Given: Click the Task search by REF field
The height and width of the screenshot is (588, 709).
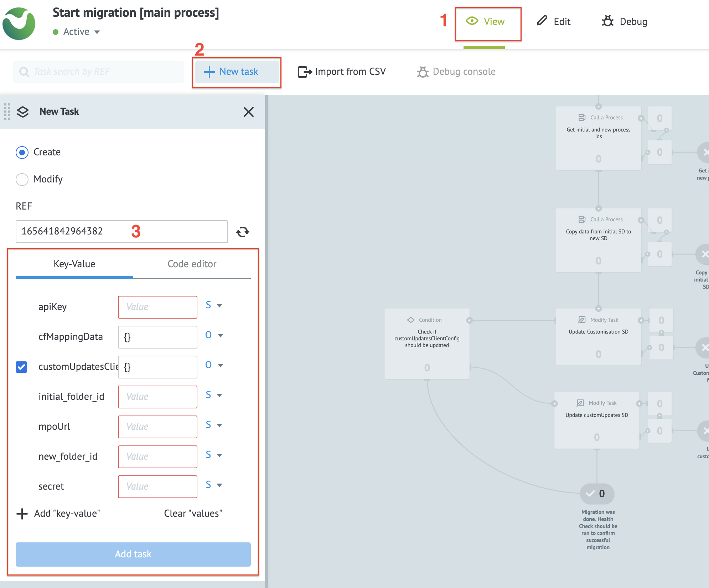Looking at the screenshot, I should point(98,72).
